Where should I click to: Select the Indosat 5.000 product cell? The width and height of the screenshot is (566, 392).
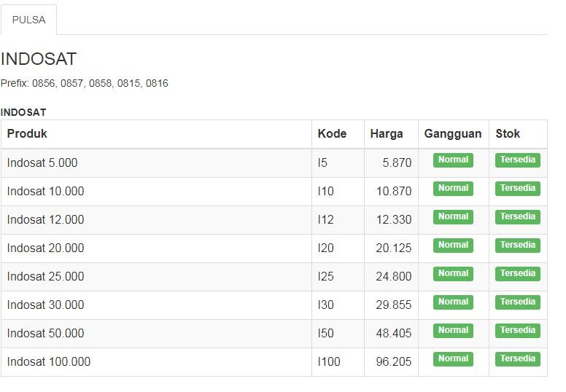pos(156,163)
